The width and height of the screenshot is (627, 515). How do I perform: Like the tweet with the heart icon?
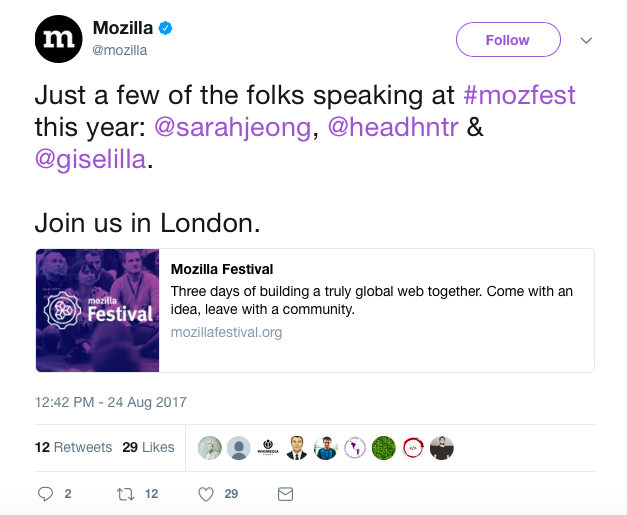206,494
